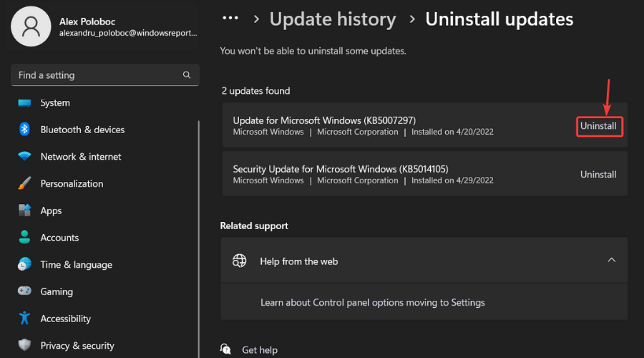Click the Gaming controller icon
Image resolution: width=644 pixels, height=358 pixels.
point(24,291)
